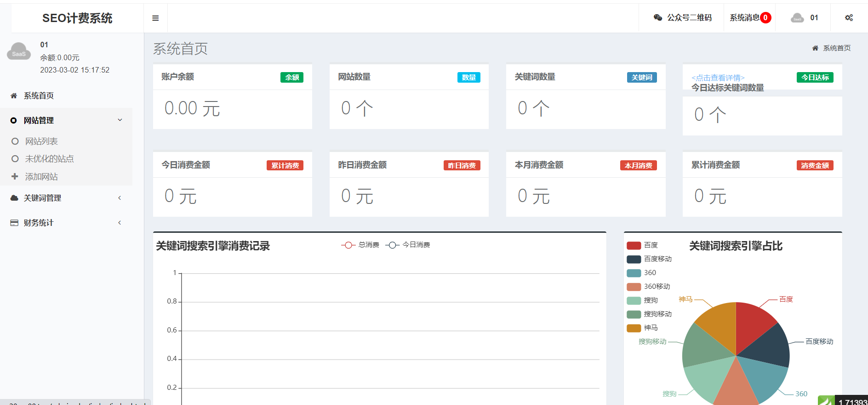Click the red 消费金额 badge
This screenshot has height=405, width=868.
click(x=815, y=165)
